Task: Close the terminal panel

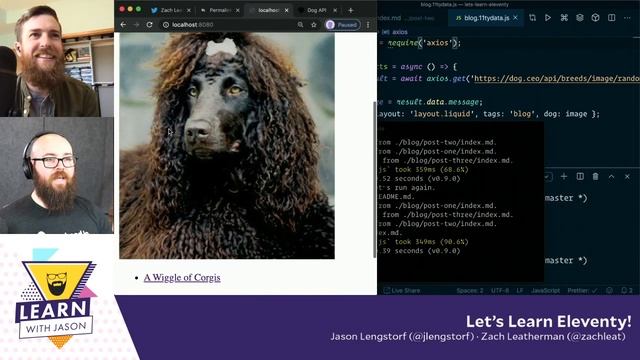Action: [627, 176]
